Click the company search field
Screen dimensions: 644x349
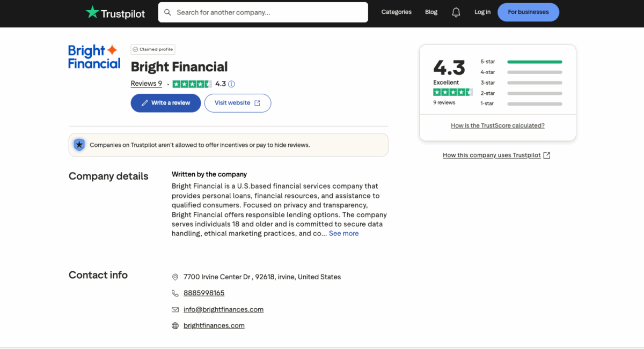[263, 12]
